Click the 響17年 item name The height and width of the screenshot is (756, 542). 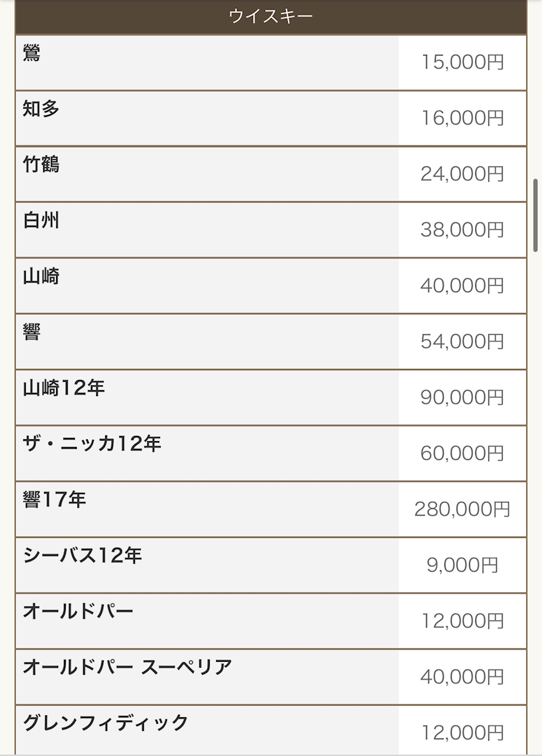(54, 500)
